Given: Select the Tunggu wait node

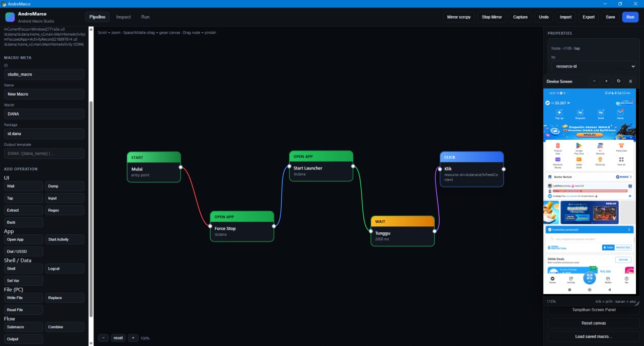Looking at the screenshot, I should (403, 231).
